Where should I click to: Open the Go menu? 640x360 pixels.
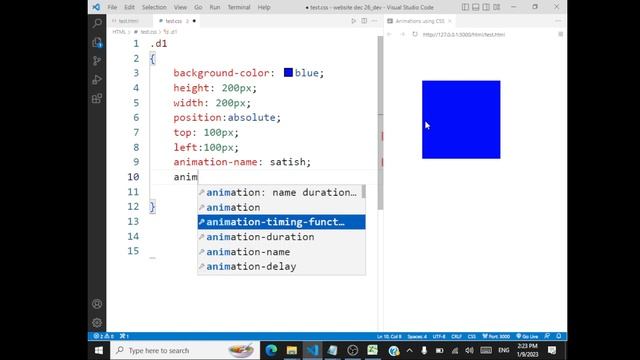(x=198, y=7)
